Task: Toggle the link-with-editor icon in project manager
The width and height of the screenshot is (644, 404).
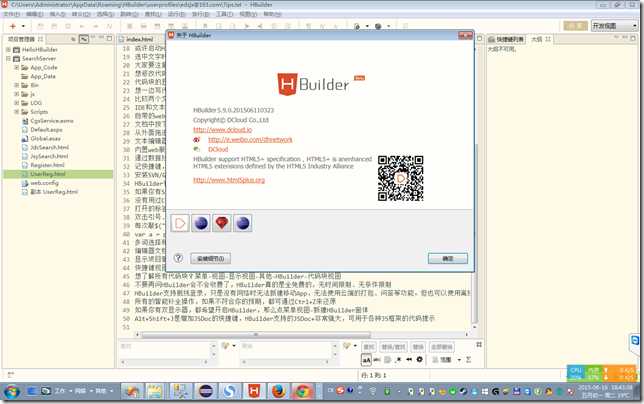Action: pos(84,39)
